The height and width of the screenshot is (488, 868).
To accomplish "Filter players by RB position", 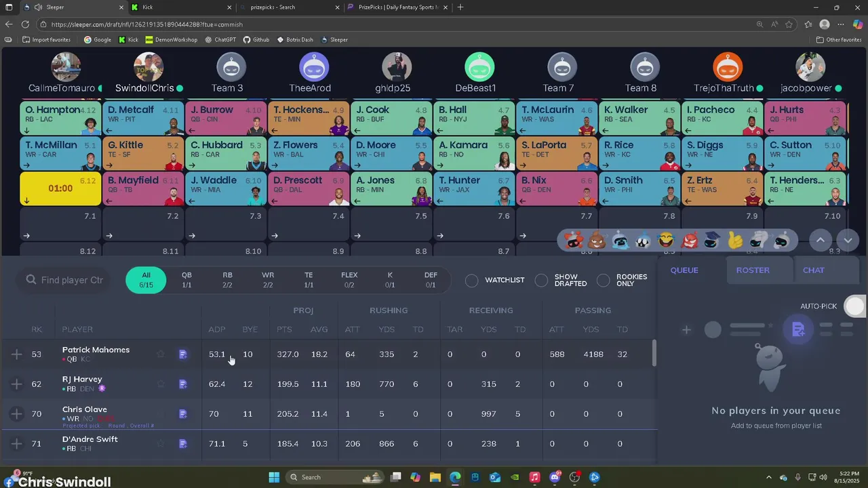I will pos(227,280).
